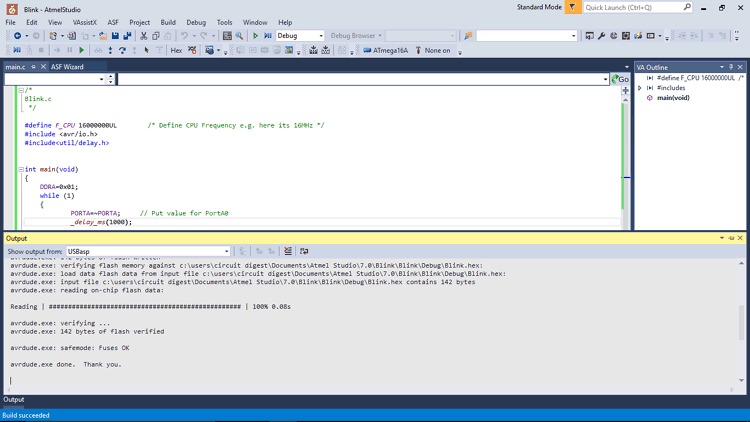Viewport: 750px width, 422px height.
Task: Click the Save All icon
Action: point(127,36)
